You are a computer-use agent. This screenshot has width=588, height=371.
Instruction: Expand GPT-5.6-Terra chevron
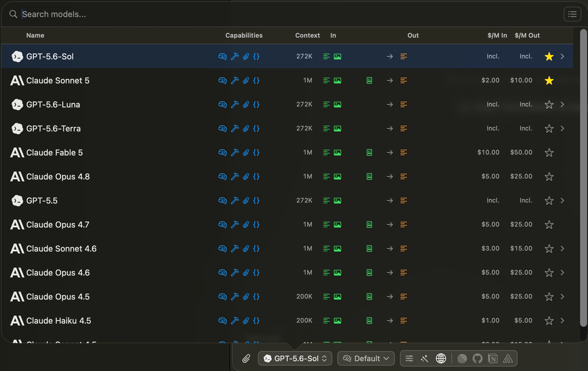(x=562, y=128)
